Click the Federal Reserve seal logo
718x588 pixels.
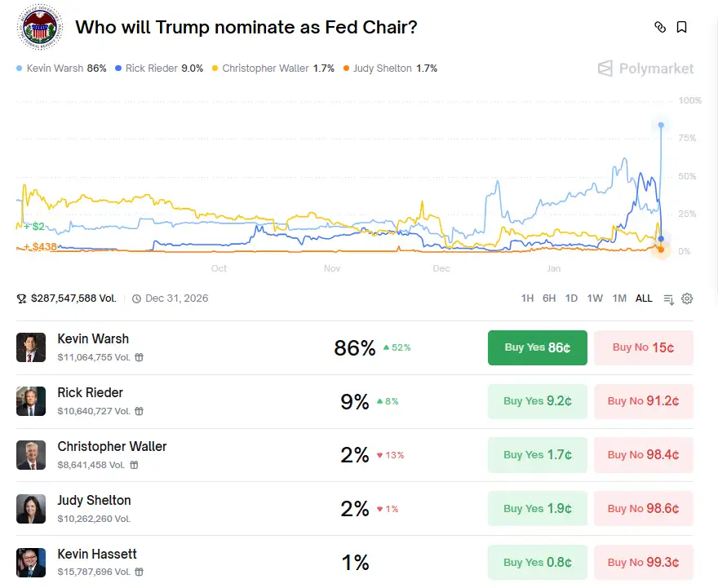click(x=38, y=27)
